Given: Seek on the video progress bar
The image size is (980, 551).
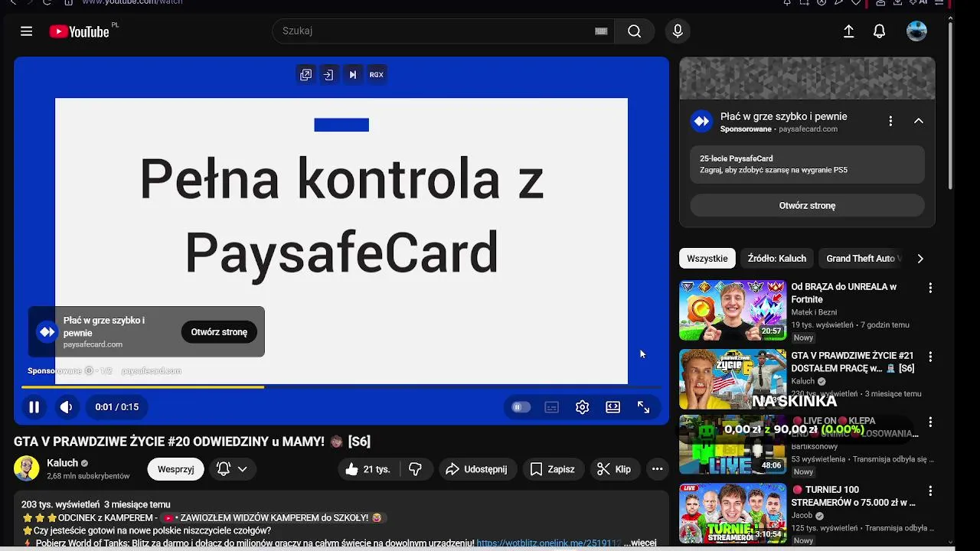Looking at the screenshot, I should (341, 387).
